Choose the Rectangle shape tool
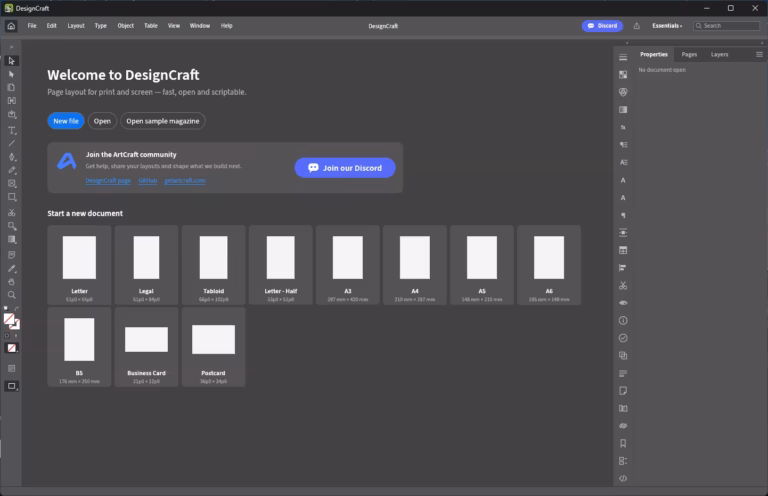 coord(11,197)
